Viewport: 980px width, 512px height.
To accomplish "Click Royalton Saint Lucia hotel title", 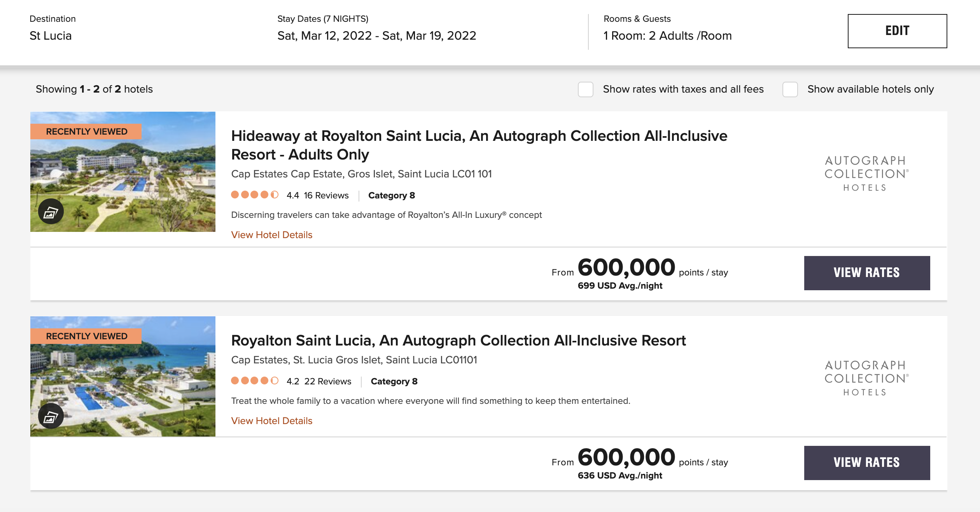I will click(458, 341).
